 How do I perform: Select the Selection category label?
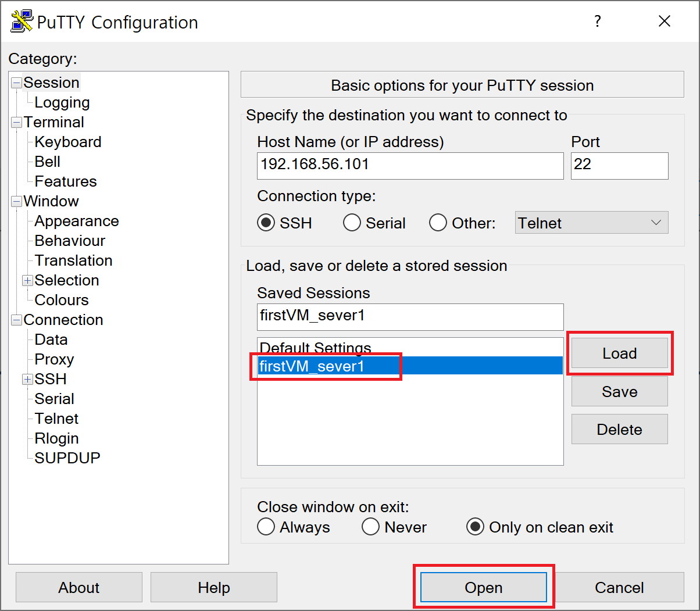(x=67, y=280)
